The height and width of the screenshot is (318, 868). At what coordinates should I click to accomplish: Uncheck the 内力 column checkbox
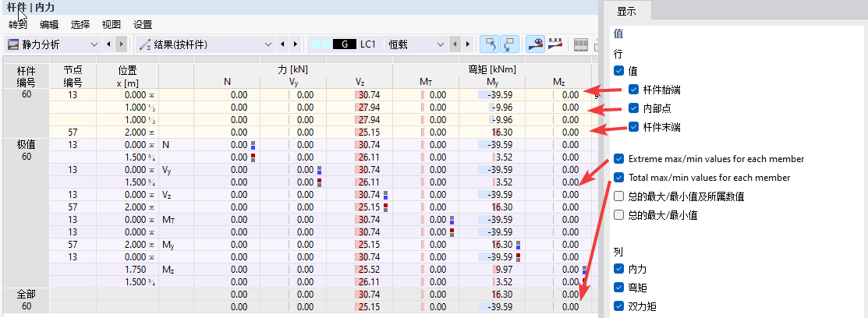tap(619, 270)
